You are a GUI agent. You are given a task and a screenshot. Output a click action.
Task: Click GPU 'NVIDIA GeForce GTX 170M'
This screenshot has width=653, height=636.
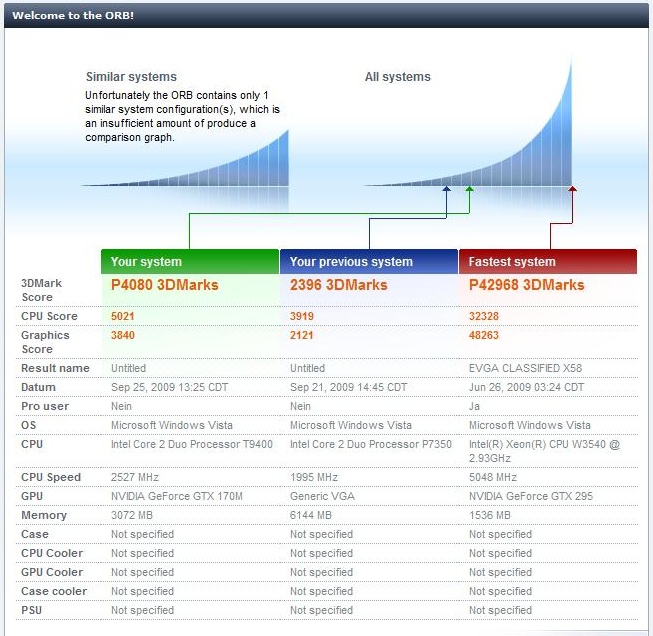(x=177, y=496)
